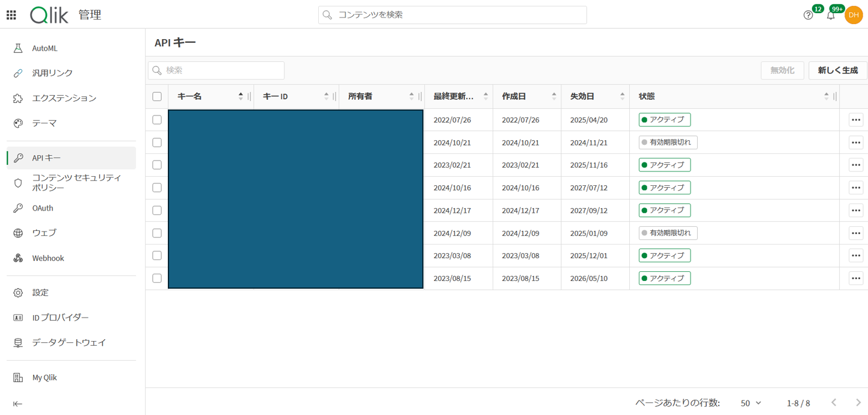Open the apps grid launcher icon
This screenshot has width=868, height=415.
pos(11,15)
